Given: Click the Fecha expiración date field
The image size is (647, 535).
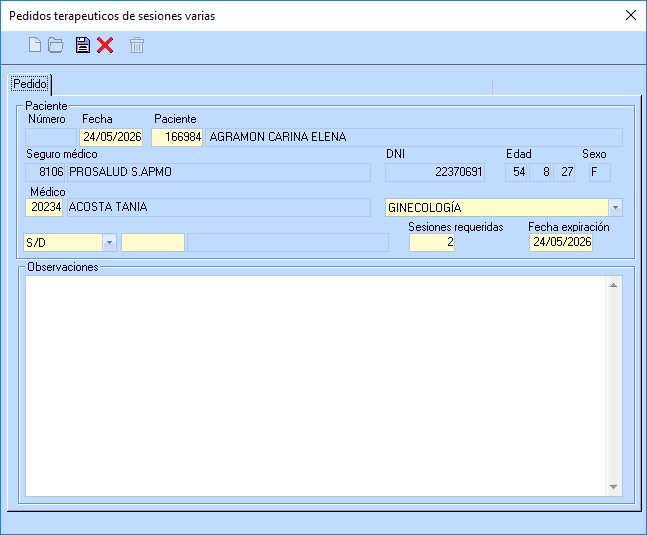Looking at the screenshot, I should (x=561, y=242).
